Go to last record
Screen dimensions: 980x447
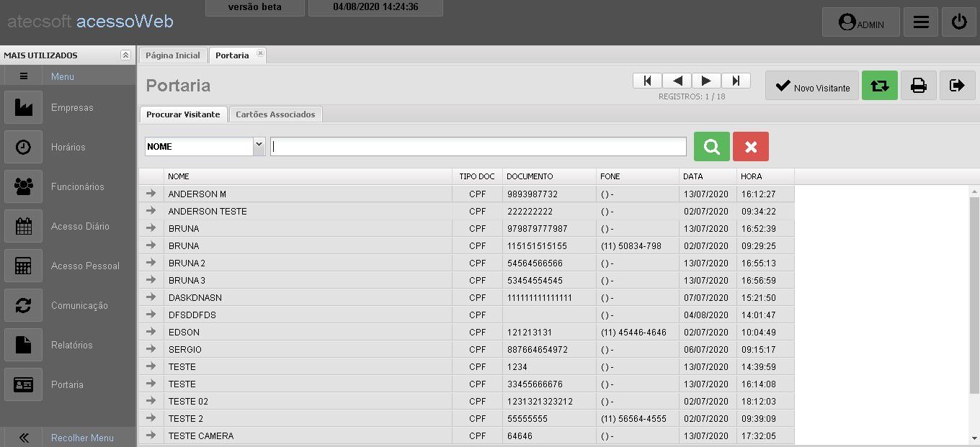[x=736, y=81]
